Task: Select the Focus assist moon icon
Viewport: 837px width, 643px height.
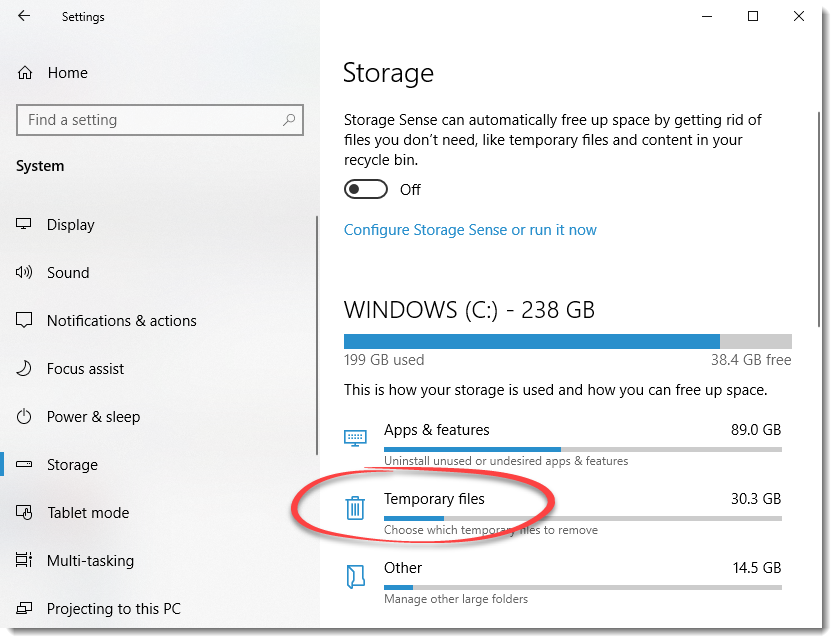Action: 22,368
